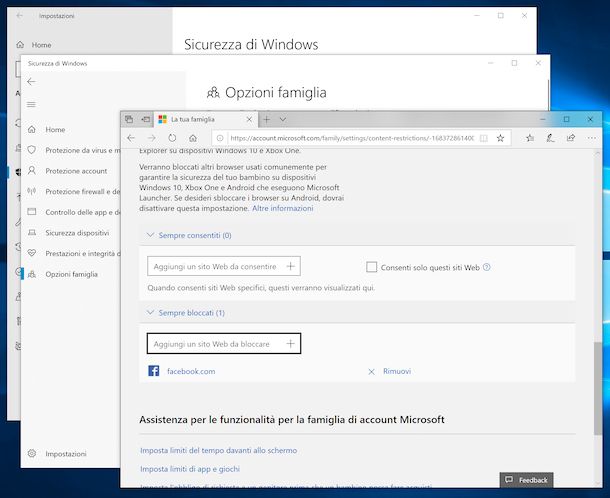Open the facebook.com link
Viewport: 610px width, 498px height.
(191, 371)
